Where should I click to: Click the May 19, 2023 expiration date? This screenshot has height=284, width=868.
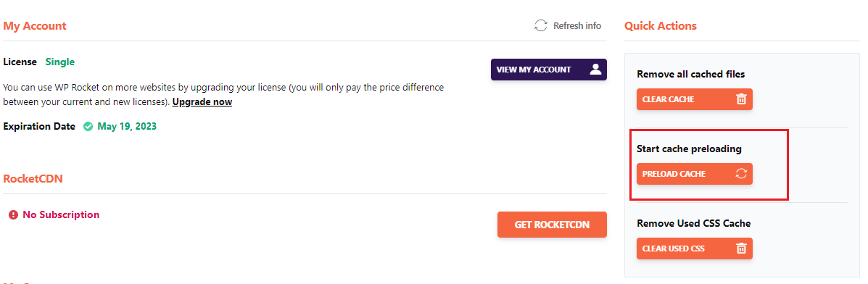[x=127, y=126]
